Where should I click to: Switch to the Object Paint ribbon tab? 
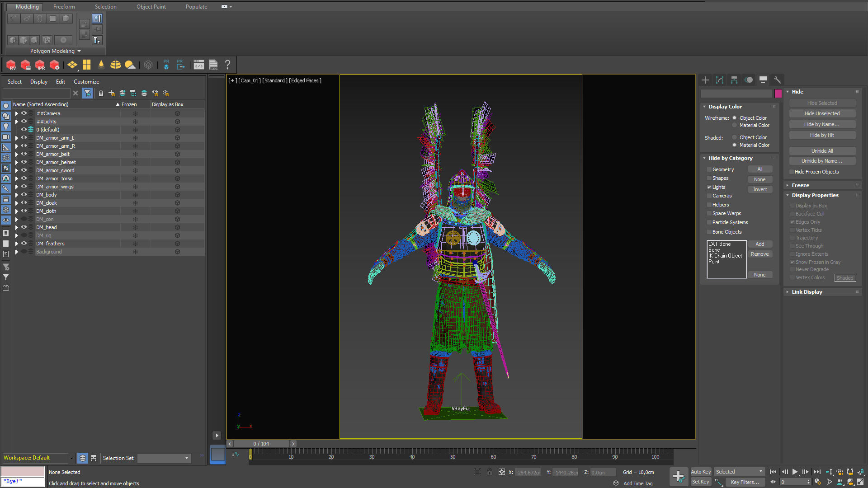151,7
